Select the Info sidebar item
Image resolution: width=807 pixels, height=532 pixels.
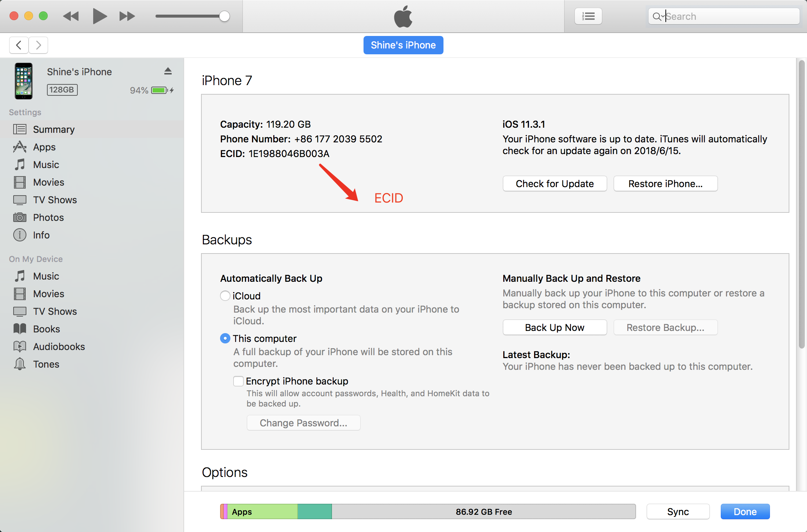[x=41, y=235]
